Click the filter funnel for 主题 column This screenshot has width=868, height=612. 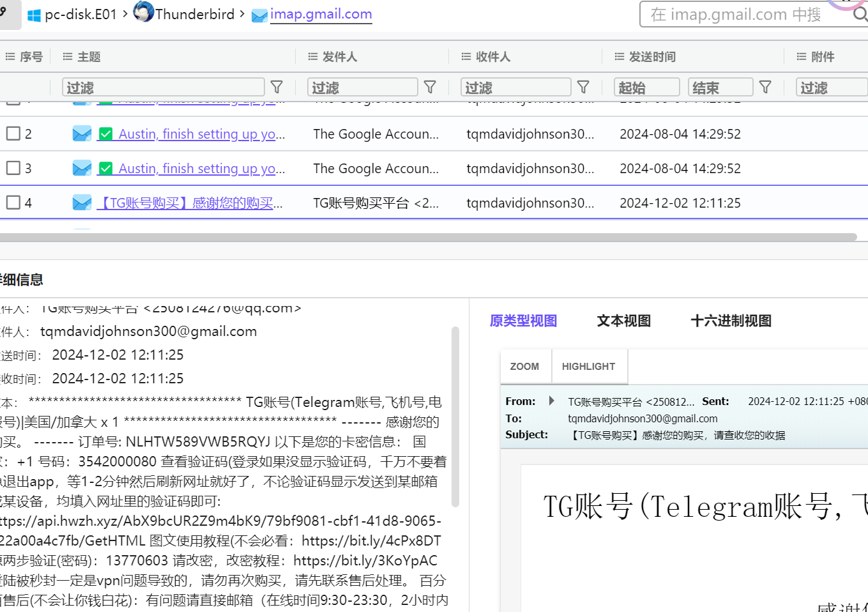277,87
